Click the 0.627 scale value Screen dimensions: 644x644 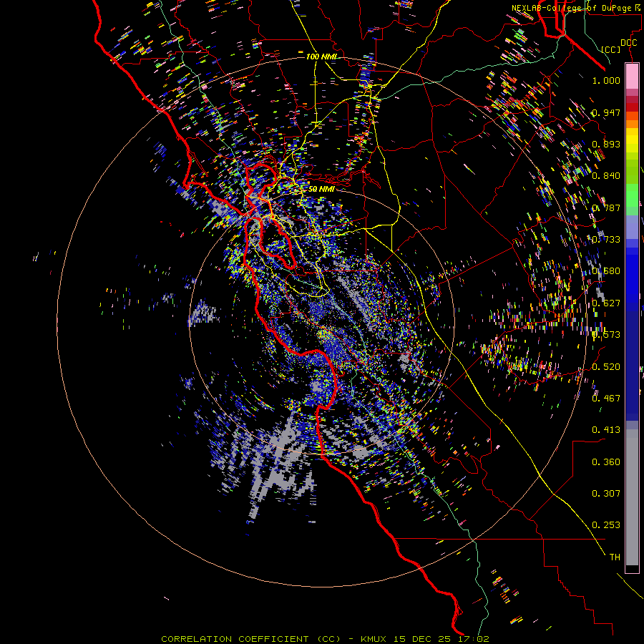606,303
